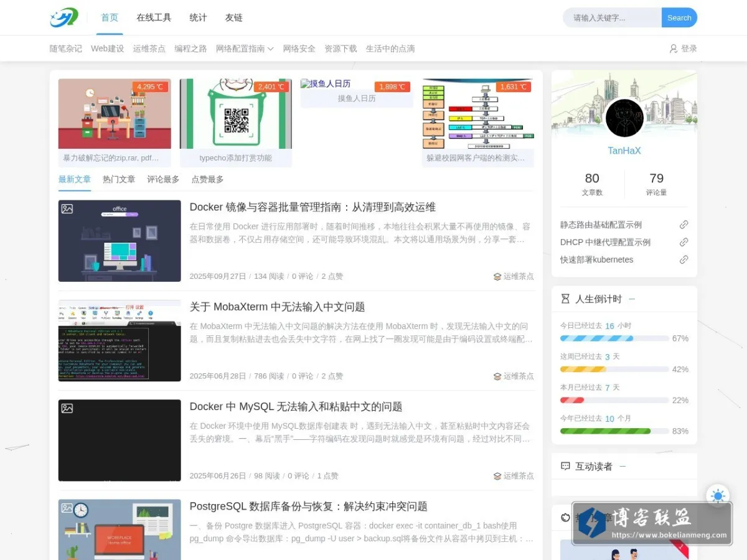Click the comment icon beside 互动读者

click(565, 466)
